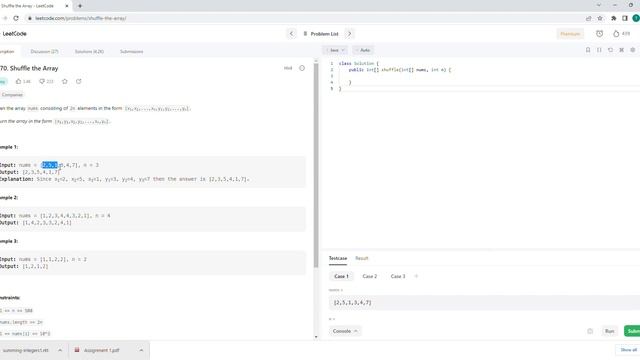
Task: Expand the Companies tag
Action: point(12,95)
